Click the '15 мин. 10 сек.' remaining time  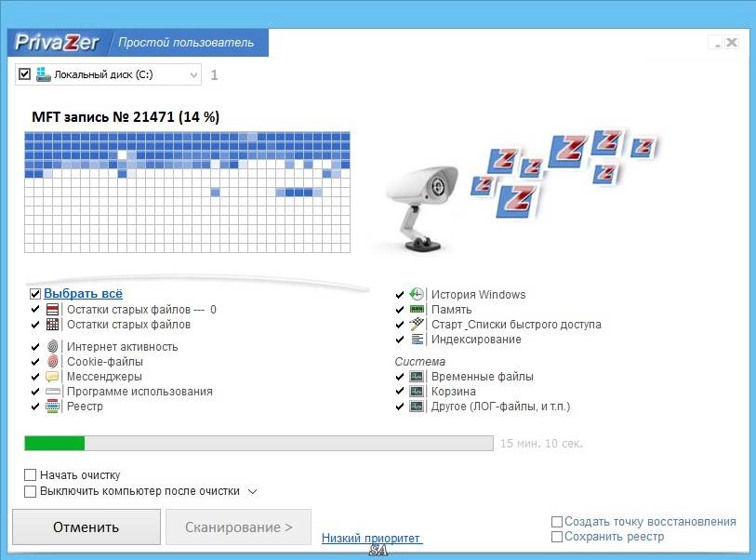coord(541,444)
